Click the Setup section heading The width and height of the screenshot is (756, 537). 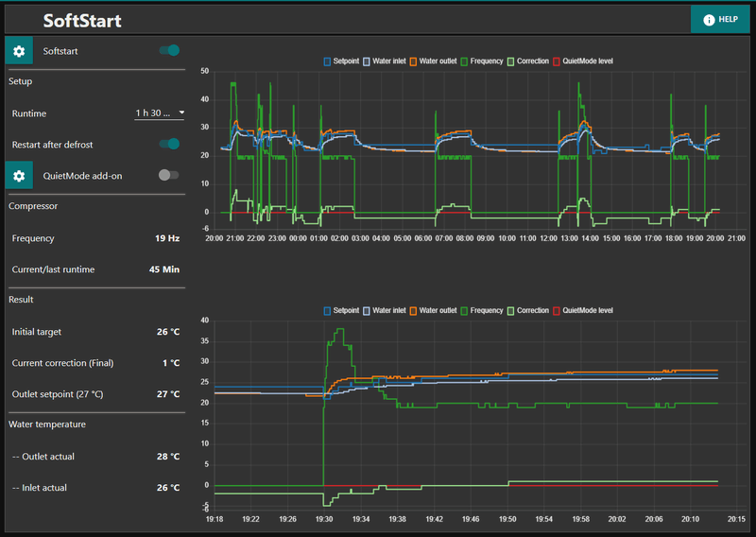[x=20, y=81]
